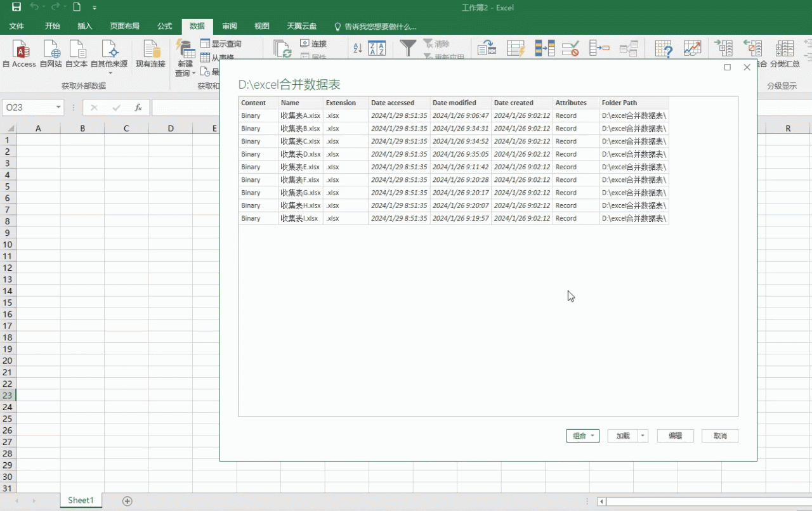Click the group rows icon

[723, 48]
